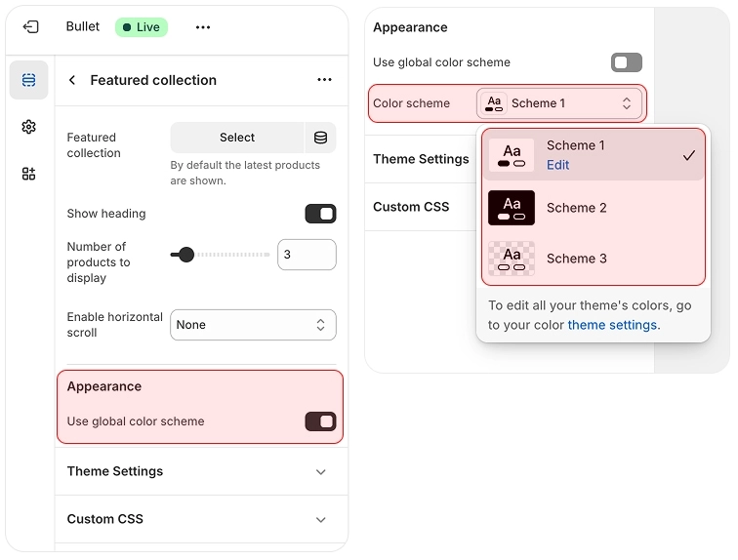Viewport: 738px width, 560px height.
Task: Disable Use global color scheme in left panel
Action: pos(320,421)
